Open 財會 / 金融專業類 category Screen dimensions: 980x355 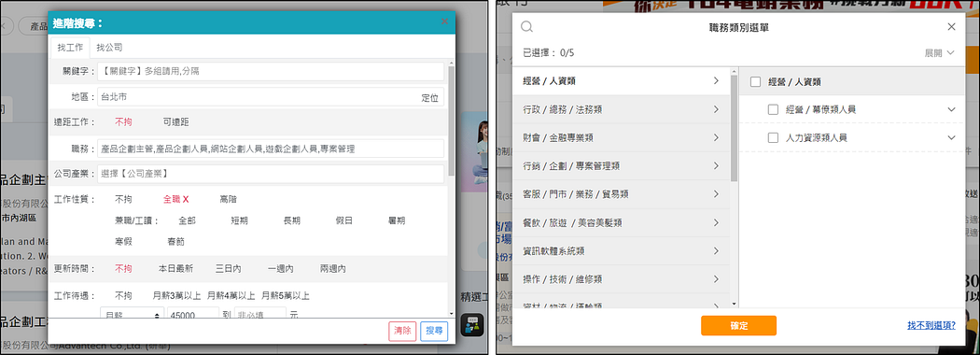point(621,137)
